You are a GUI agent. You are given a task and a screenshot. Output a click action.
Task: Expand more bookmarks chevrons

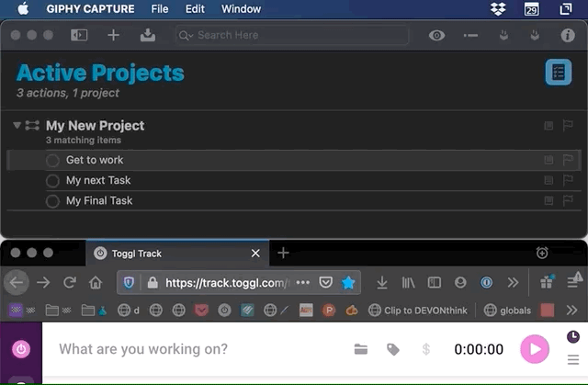point(571,311)
